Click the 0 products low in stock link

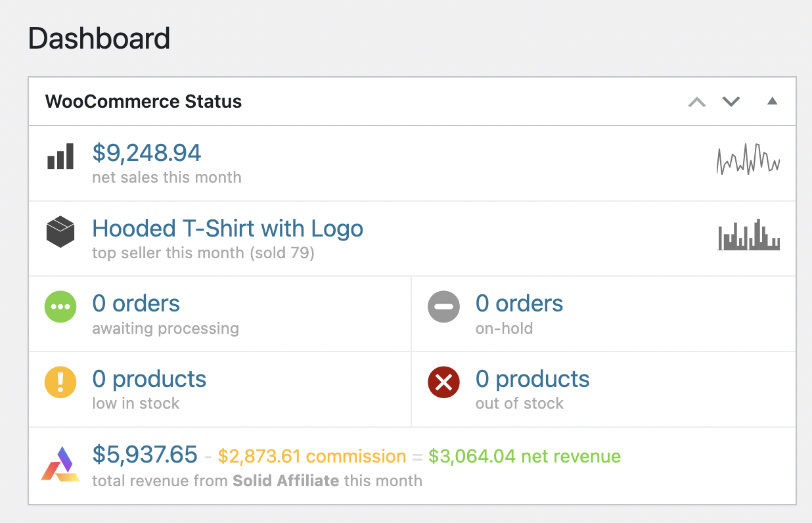pyautogui.click(x=149, y=378)
